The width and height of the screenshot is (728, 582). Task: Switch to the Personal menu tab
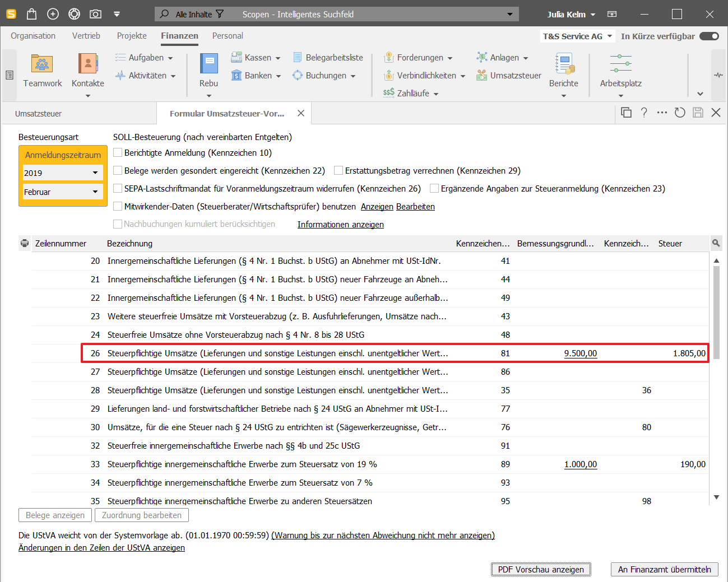(228, 35)
